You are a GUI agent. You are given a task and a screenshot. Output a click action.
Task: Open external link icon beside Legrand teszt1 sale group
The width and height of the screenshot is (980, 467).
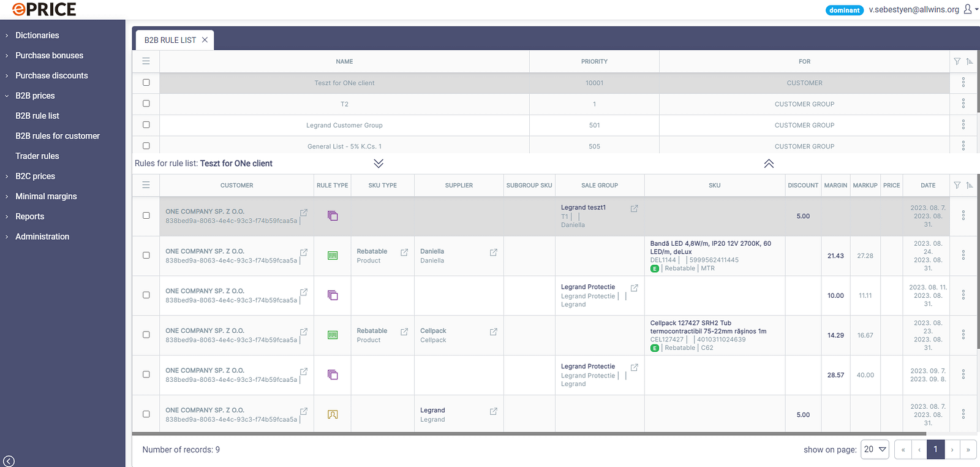[634, 208]
